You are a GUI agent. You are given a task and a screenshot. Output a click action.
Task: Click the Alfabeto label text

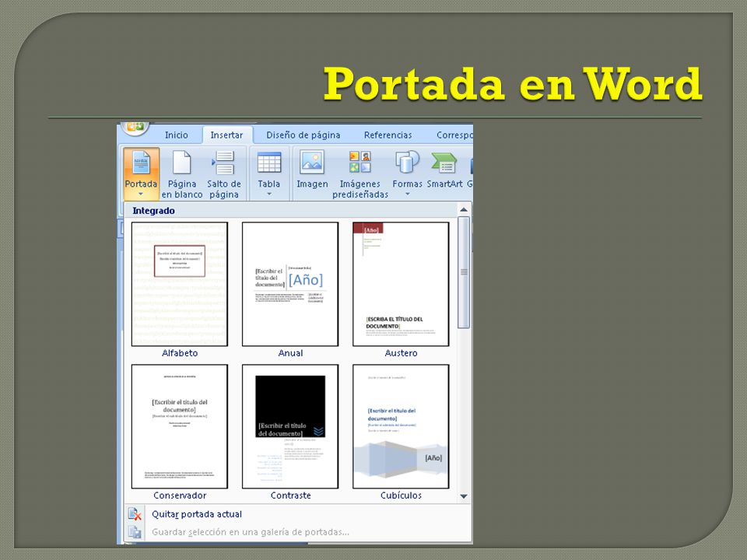[180, 353]
